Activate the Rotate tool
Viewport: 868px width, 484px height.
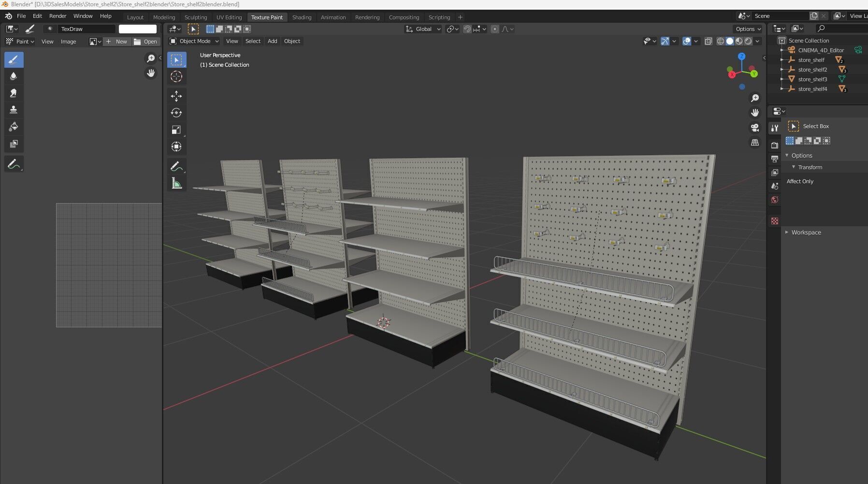[176, 113]
